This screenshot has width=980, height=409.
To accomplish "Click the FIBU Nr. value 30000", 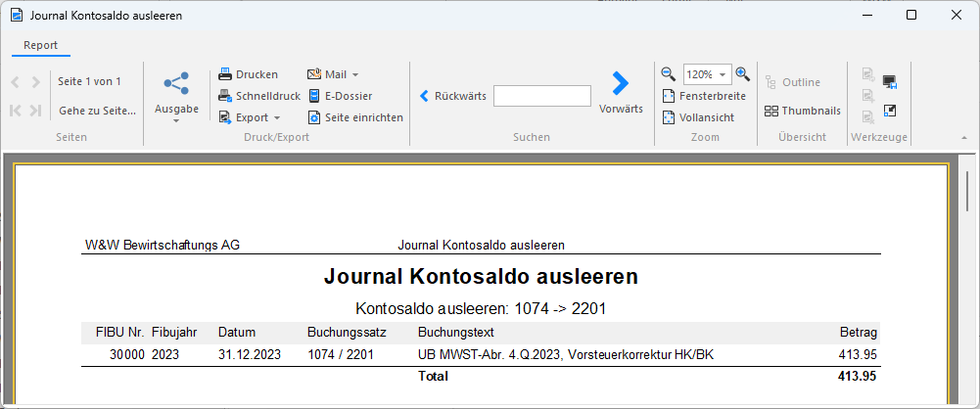I will (x=127, y=354).
